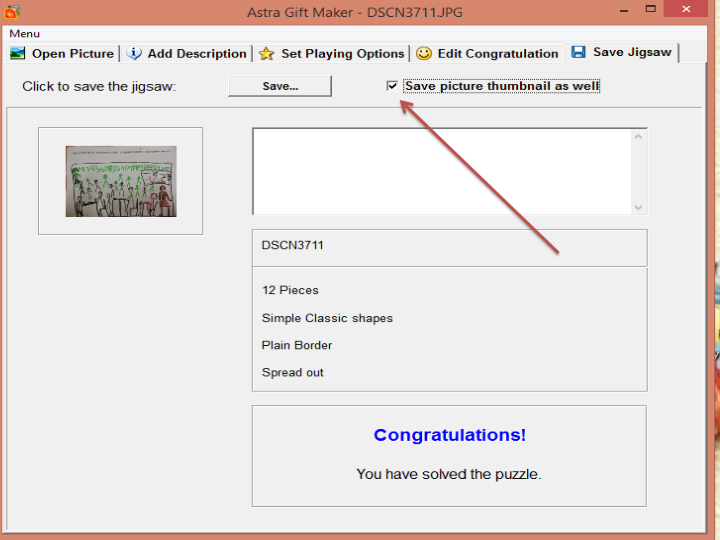The width and height of the screenshot is (720, 540).
Task: Click the '12 Pieces' text
Action: tap(290, 290)
